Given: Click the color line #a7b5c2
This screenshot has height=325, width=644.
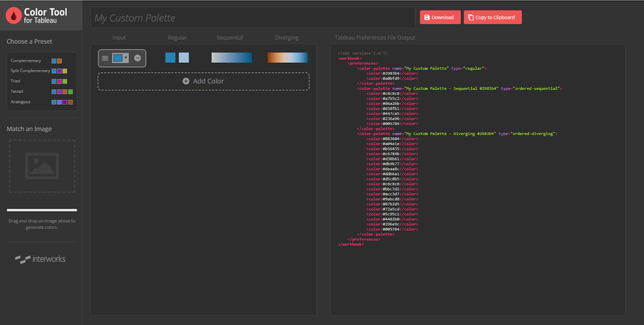Looking at the screenshot, I should 392,98.
